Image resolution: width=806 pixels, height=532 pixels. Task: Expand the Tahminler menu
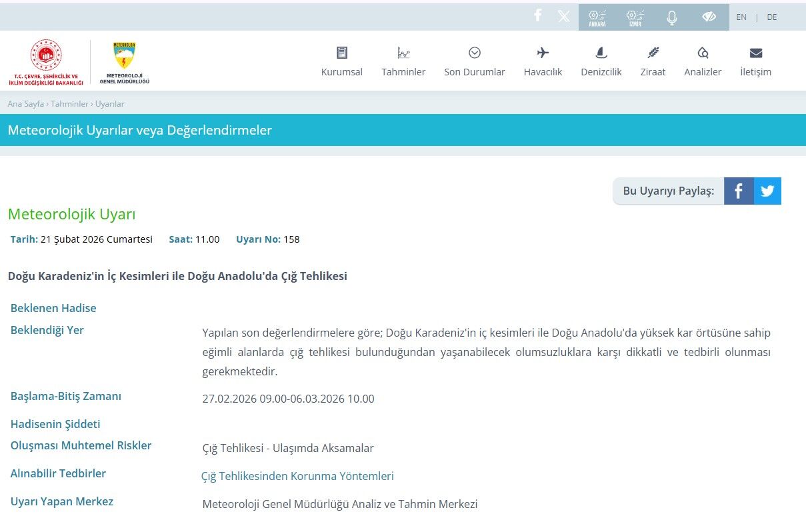[x=403, y=61]
